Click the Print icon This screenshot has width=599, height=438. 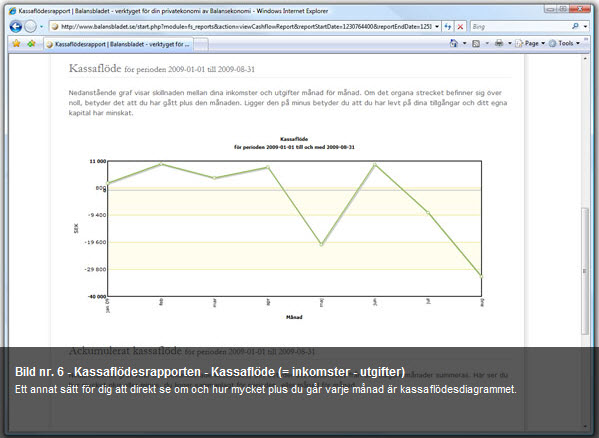coord(499,44)
